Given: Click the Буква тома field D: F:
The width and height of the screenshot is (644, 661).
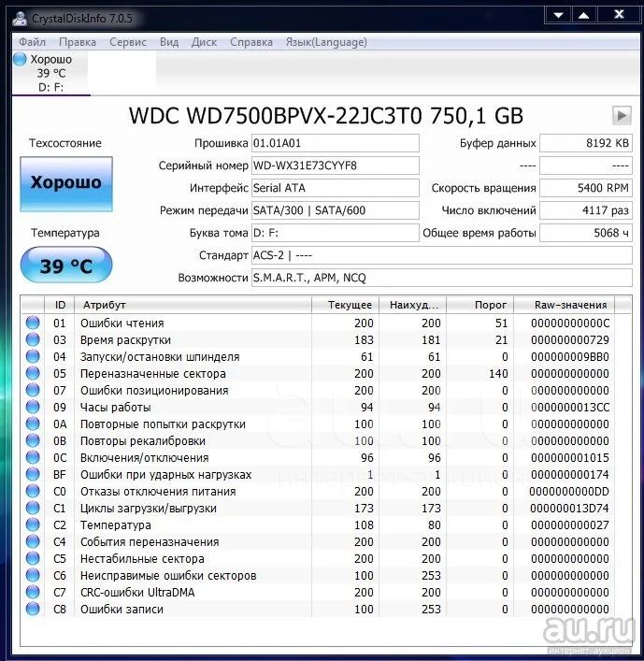Looking at the screenshot, I should pos(336,233).
